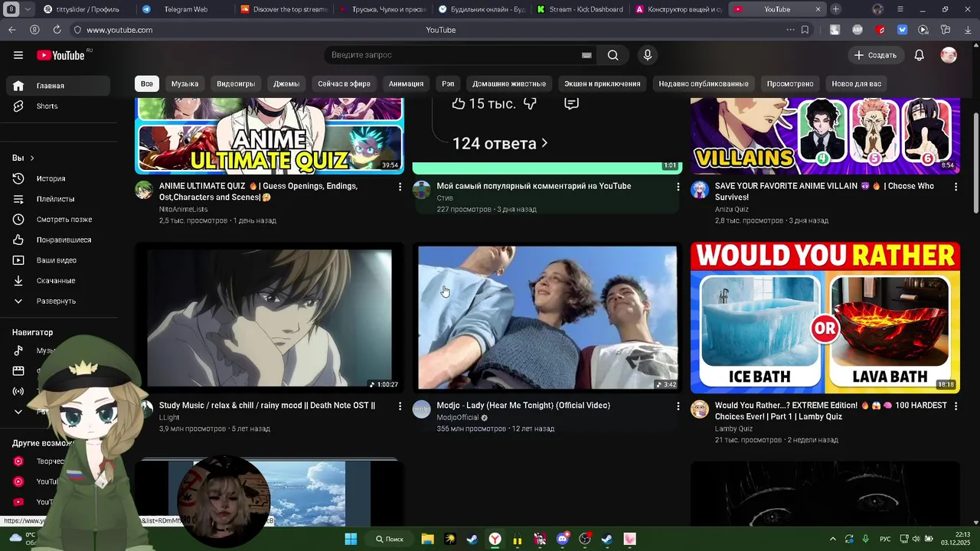Open options for Study Music Death Note video
This screenshot has height=551, width=980.
(x=399, y=406)
